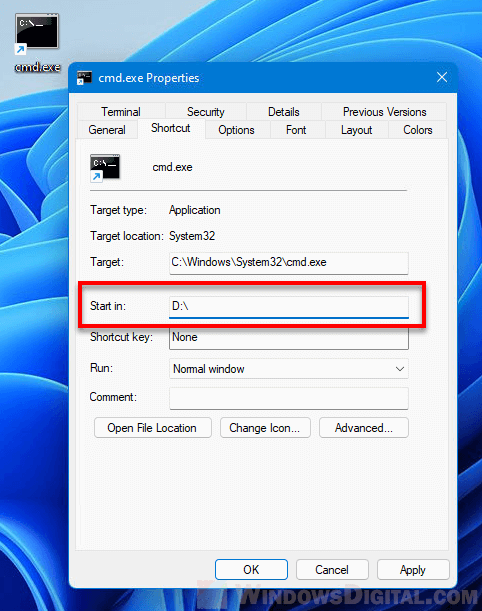This screenshot has width=482, height=611.
Task: Click the Change Icon button
Action: pos(265,428)
